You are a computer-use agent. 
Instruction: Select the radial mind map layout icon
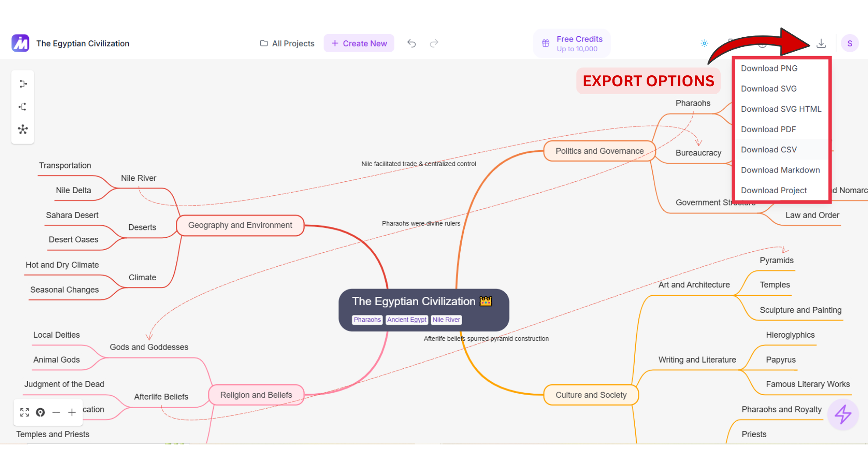[23, 130]
